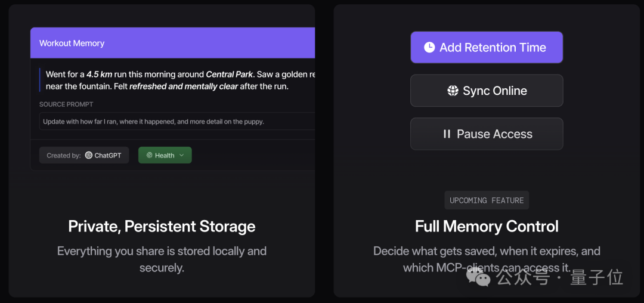This screenshot has height=303, width=644.
Task: Open the Private, Persistent Storage heading
Action: [x=162, y=227]
